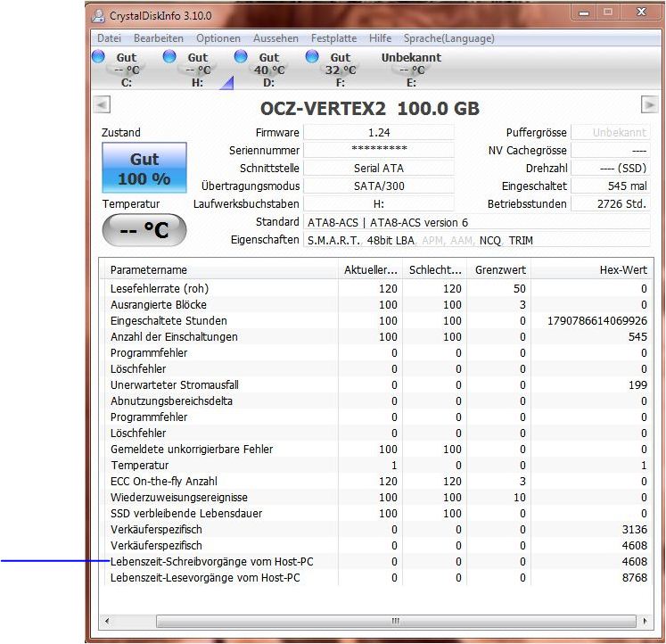This screenshot has height=644, width=666.
Task: Maximize the CrystalDiskInfo window
Action: (607, 12)
